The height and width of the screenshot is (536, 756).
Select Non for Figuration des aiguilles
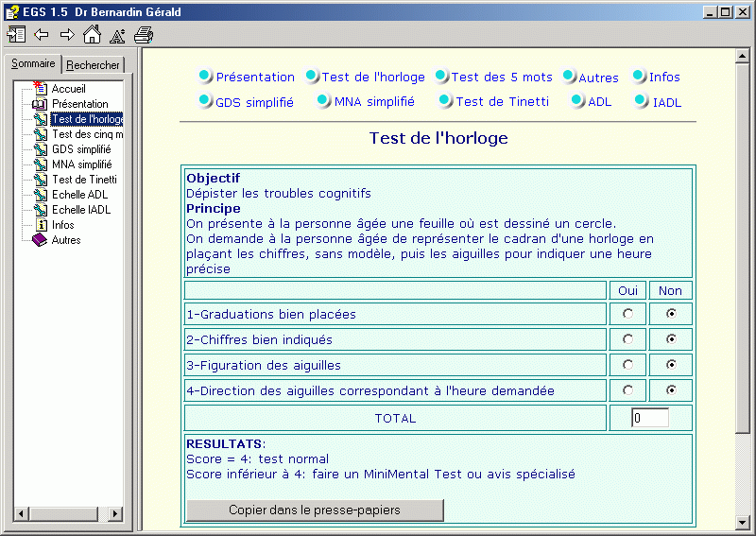pos(671,365)
